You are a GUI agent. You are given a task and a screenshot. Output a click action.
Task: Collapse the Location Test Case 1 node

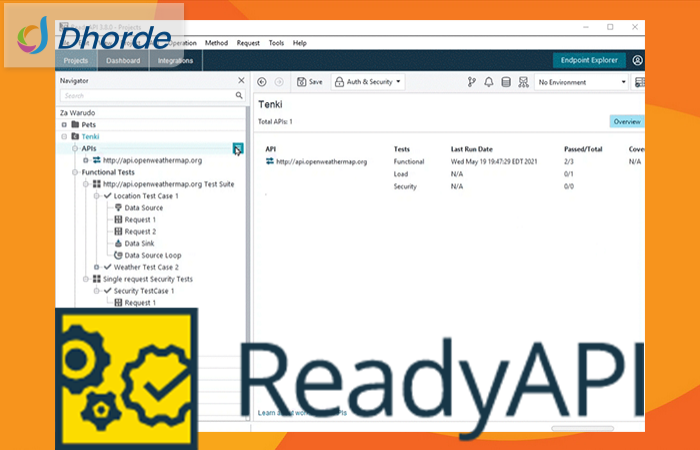pos(96,196)
